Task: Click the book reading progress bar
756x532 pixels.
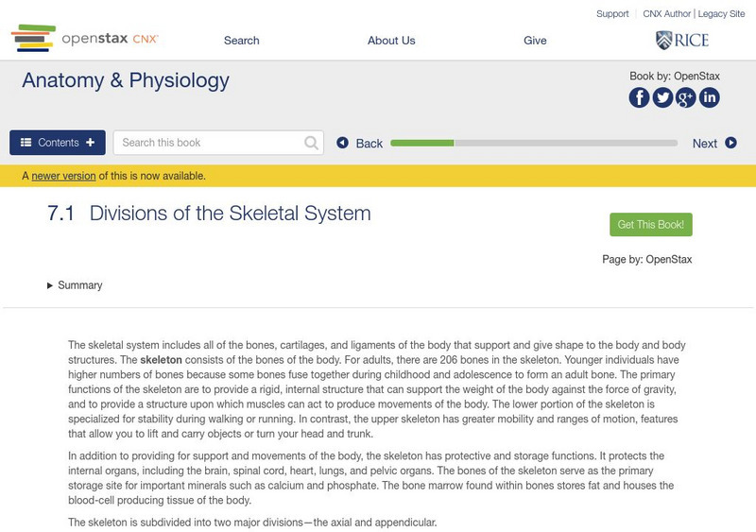Action: (x=534, y=143)
